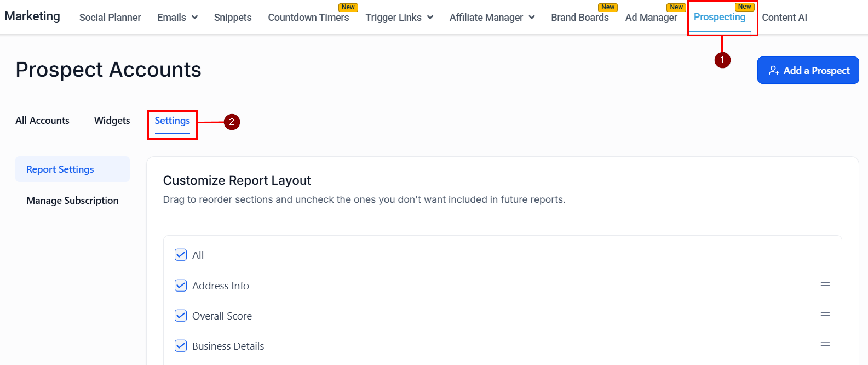Click the Business Details reorder handle icon
This screenshot has width=868, height=365.
[825, 345]
